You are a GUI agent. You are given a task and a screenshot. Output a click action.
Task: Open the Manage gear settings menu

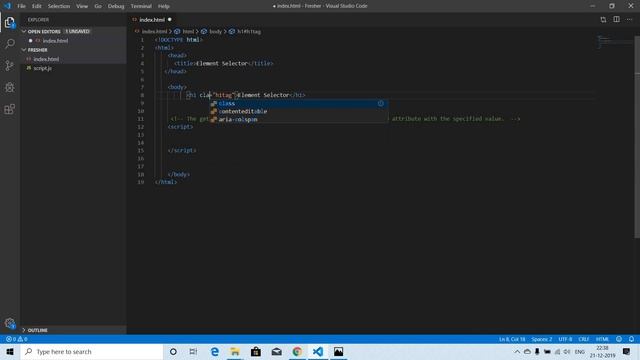9,323
